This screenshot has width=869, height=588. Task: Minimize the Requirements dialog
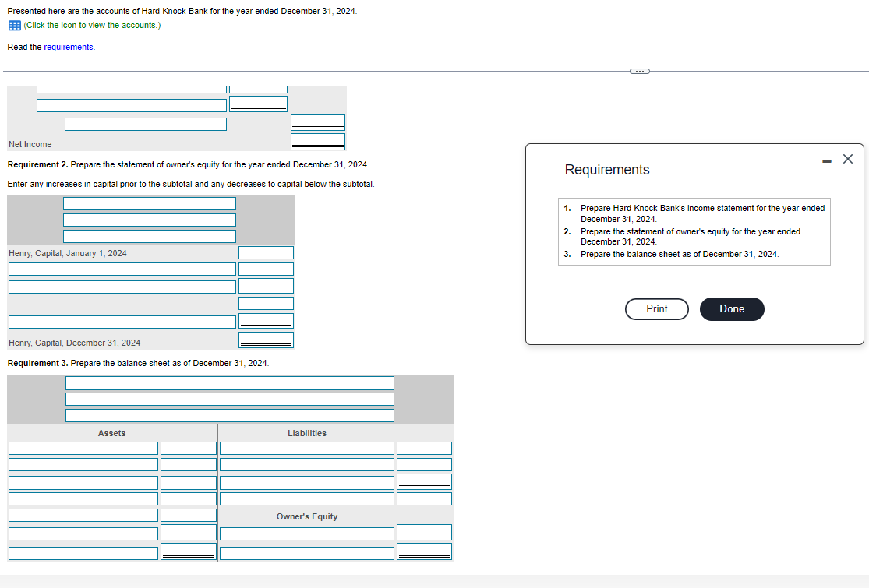[826, 159]
